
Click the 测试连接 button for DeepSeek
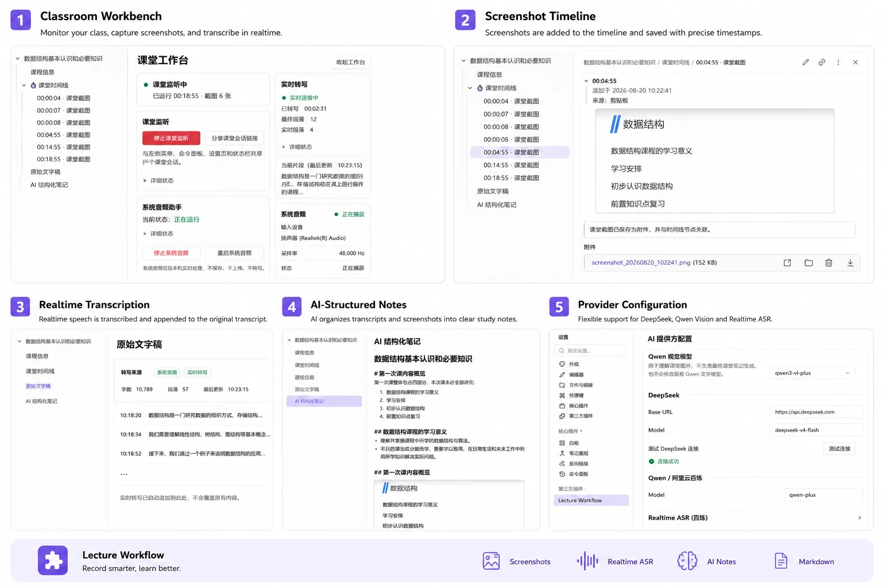pos(840,448)
